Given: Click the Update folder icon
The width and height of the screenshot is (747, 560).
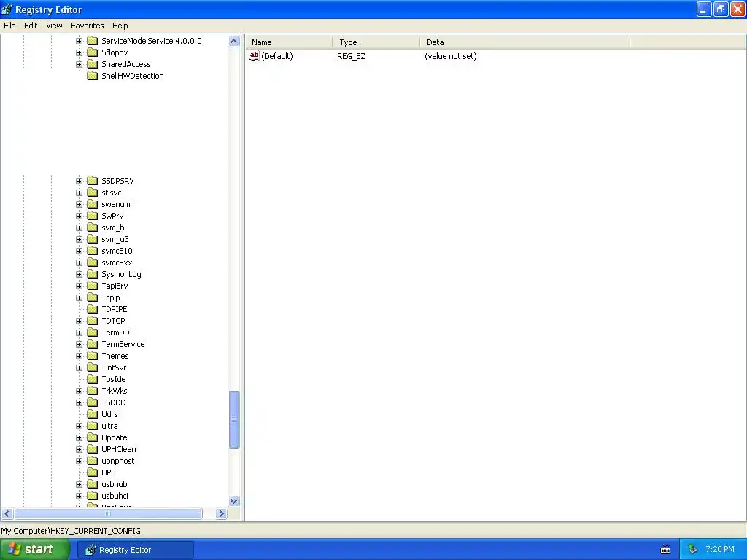Looking at the screenshot, I should click(93, 437).
